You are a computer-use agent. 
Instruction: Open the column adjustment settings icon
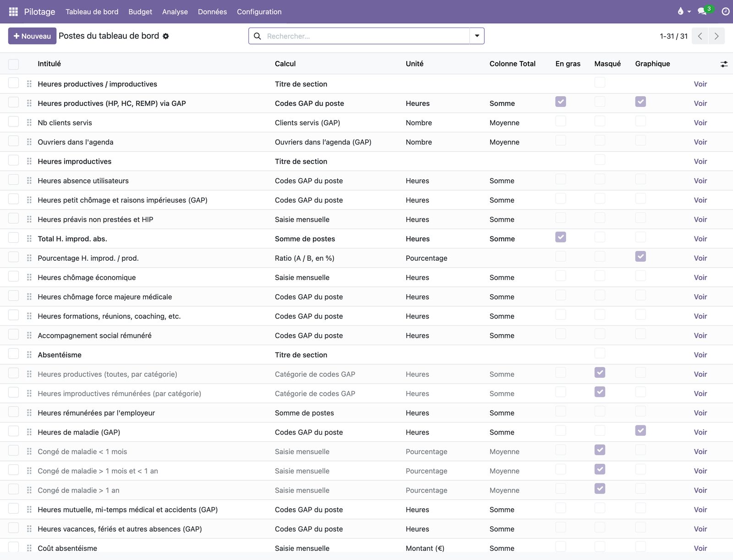[724, 64]
